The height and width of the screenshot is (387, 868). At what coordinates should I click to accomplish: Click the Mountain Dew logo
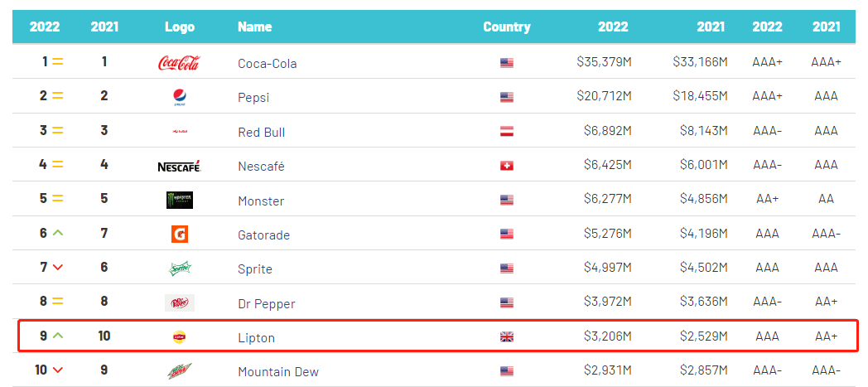coord(179,371)
